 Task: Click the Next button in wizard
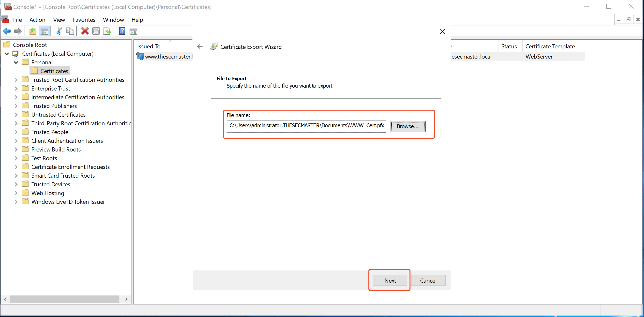390,280
